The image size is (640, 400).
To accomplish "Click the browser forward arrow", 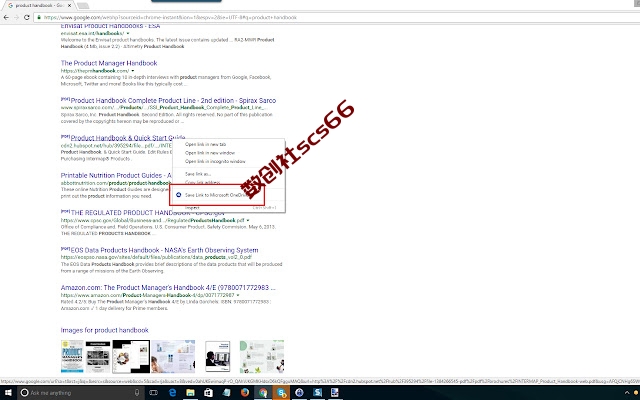I will (16, 17).
